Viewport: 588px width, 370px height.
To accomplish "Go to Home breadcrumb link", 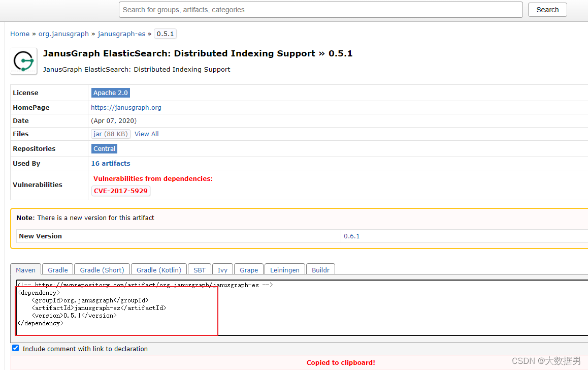I will click(20, 34).
